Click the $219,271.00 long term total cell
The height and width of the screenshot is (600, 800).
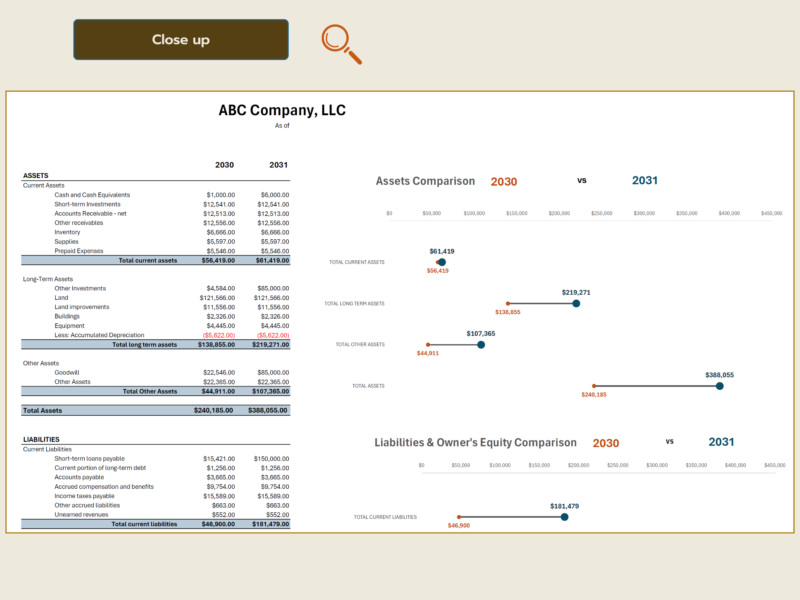point(270,345)
